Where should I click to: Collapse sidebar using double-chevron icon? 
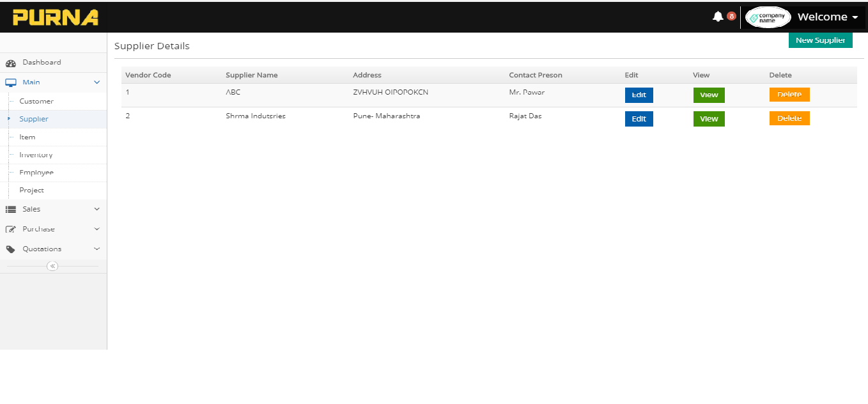coord(52,267)
